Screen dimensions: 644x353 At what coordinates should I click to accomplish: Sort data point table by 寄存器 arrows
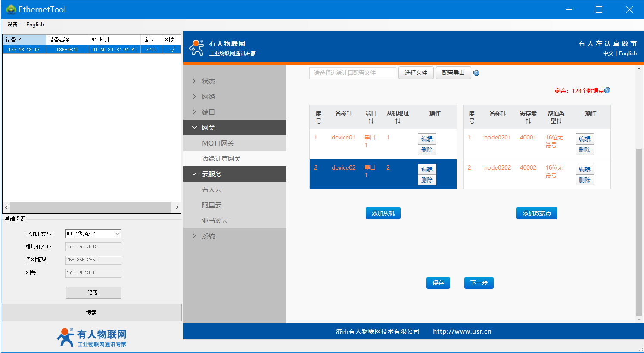click(528, 121)
